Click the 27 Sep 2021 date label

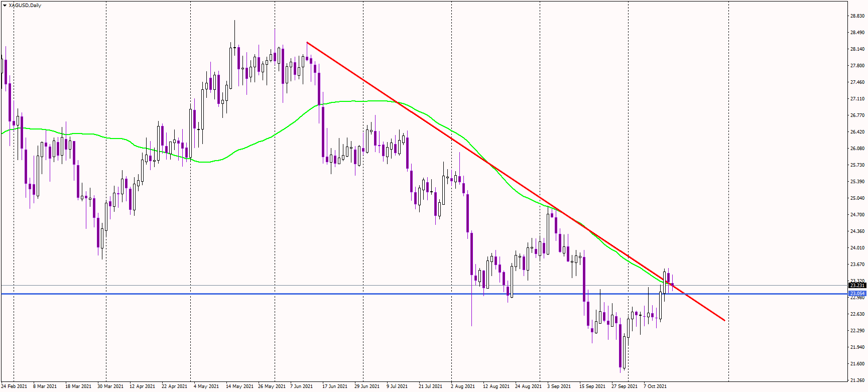coord(625,386)
